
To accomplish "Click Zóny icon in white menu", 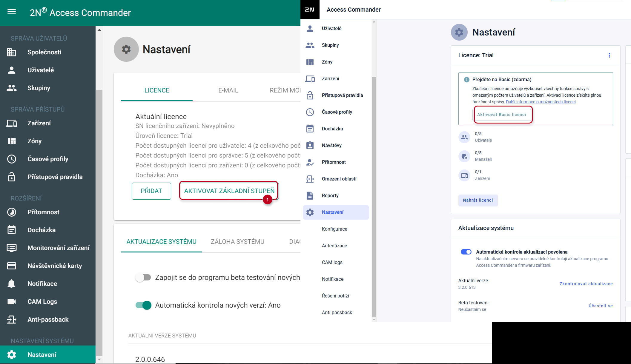I will pos(310,62).
